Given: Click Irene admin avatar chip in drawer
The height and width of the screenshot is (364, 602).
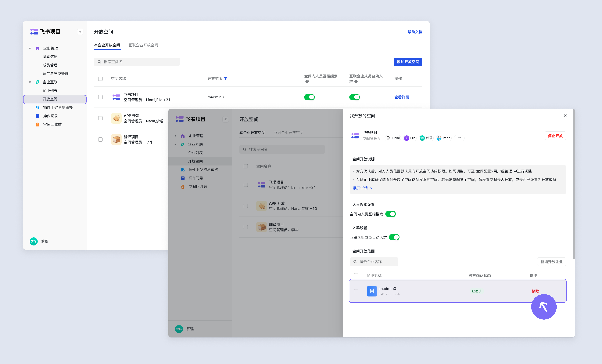Looking at the screenshot, I should point(444,138).
